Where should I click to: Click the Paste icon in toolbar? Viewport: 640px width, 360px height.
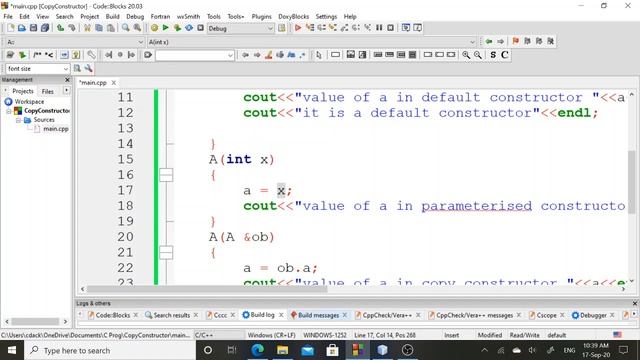111,28
